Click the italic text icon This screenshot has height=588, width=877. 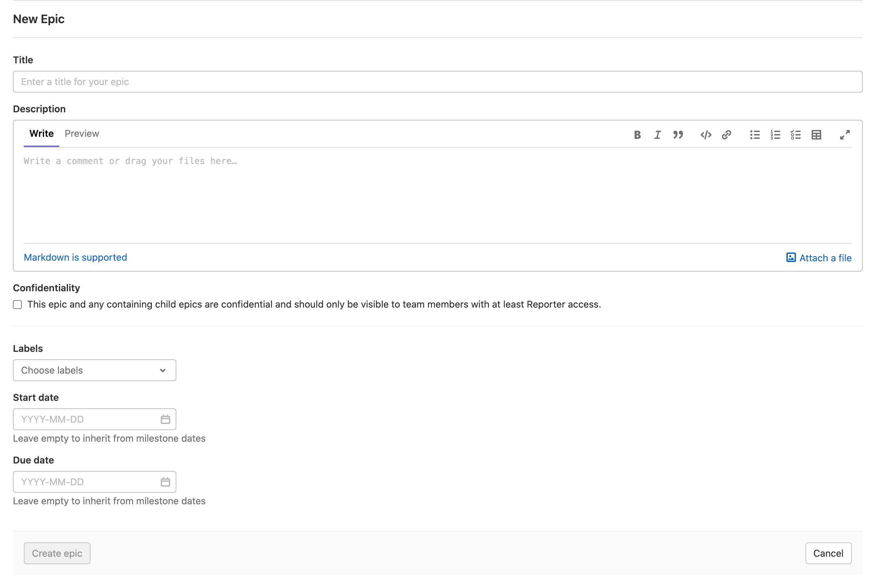pos(657,135)
